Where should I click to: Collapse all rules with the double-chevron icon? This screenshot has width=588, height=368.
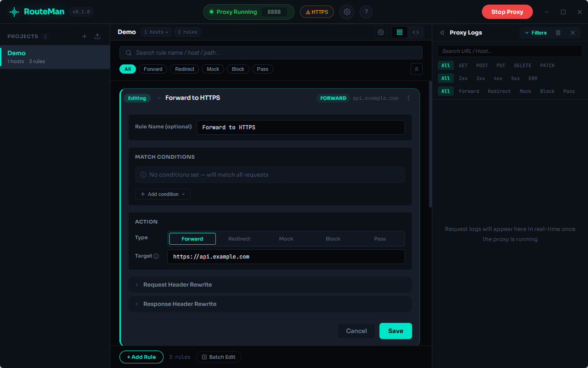[416, 69]
